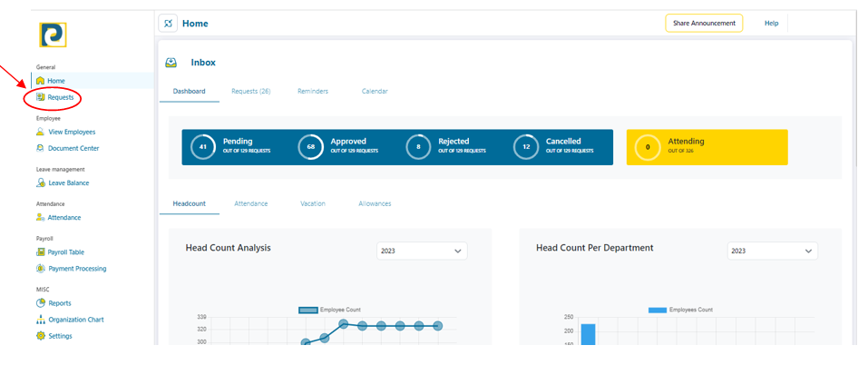Toggle Employee Count legend swatch
The height and width of the screenshot is (365, 868).
307,310
